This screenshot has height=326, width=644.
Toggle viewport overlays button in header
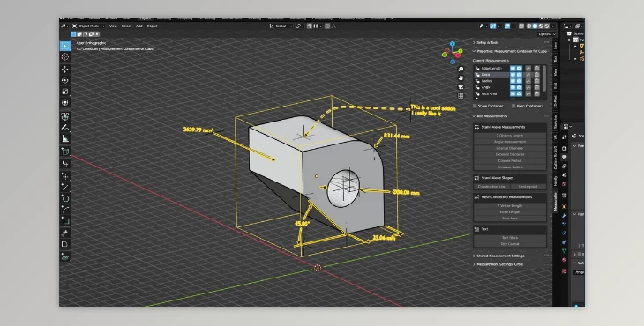[x=507, y=26]
